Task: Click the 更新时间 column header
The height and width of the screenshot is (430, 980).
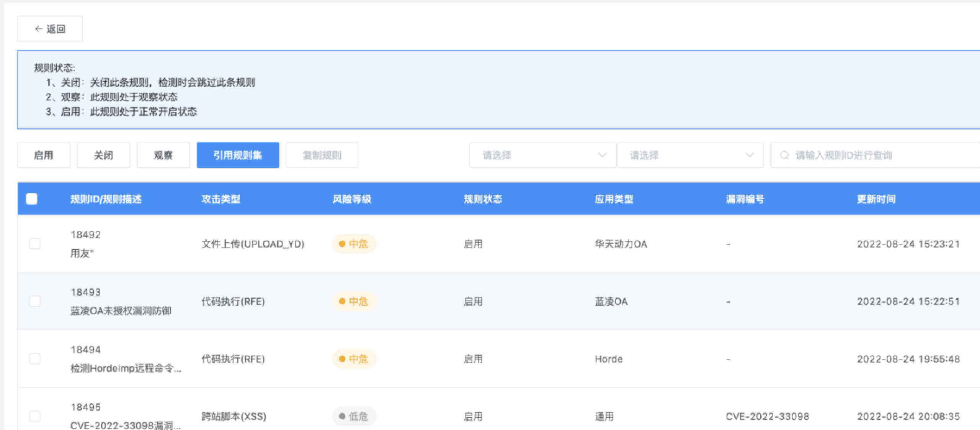Action: pos(876,199)
